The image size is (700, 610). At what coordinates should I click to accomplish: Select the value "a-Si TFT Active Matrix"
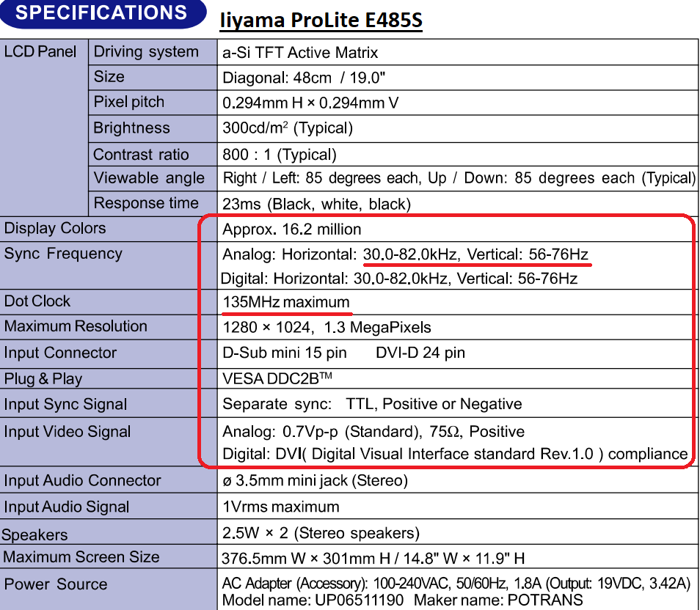click(300, 53)
